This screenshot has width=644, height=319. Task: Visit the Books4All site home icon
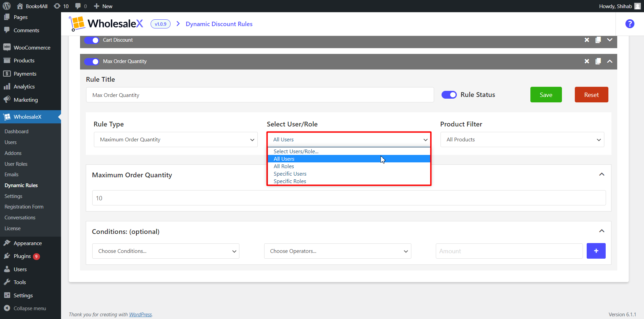20,6
